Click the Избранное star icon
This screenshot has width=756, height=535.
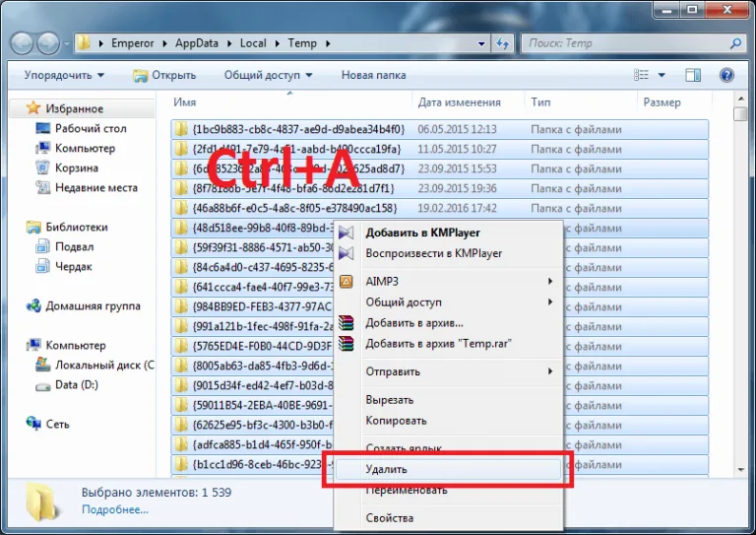coord(33,108)
